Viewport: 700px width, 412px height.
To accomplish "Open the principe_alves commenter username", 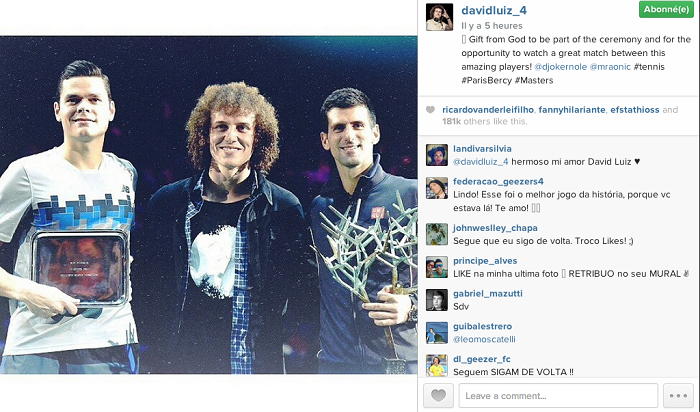I will (485, 261).
